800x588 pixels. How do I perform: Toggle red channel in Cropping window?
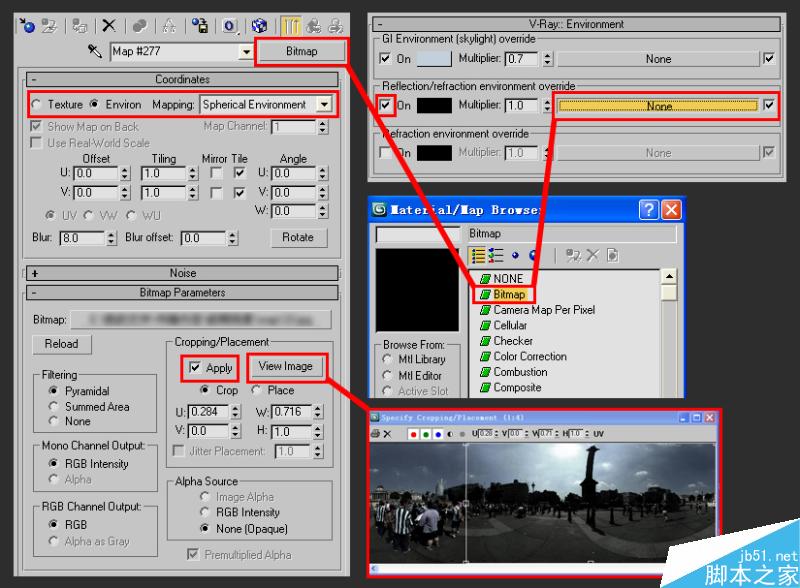[x=413, y=434]
